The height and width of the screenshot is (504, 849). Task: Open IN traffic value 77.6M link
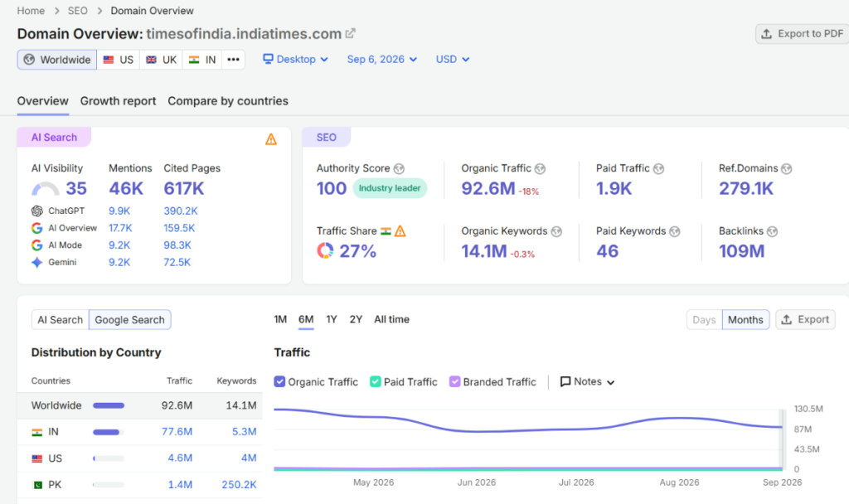click(x=177, y=432)
